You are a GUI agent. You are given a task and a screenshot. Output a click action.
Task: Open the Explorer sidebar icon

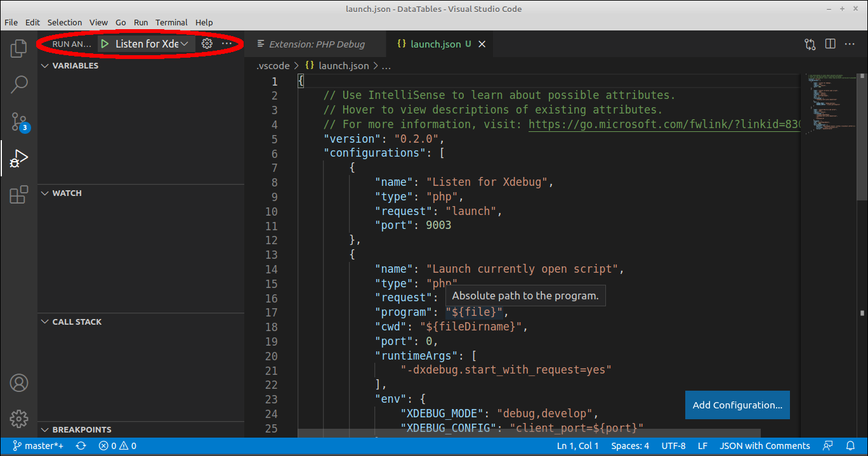coord(18,48)
